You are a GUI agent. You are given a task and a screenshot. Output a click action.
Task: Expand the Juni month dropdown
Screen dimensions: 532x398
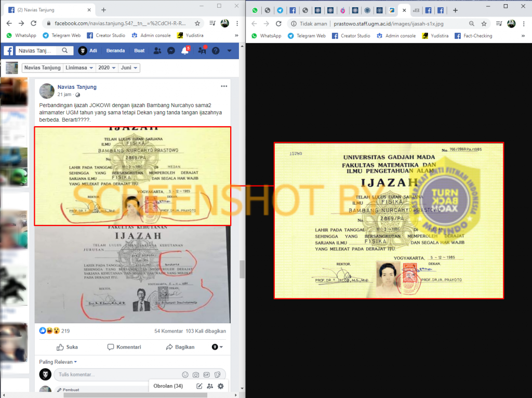tap(129, 68)
